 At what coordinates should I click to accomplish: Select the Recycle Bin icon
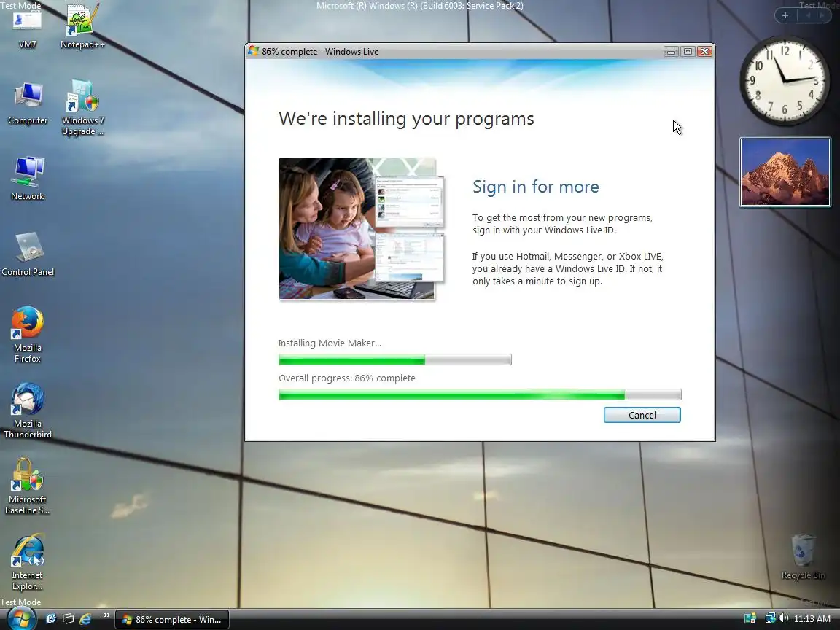[x=803, y=557]
